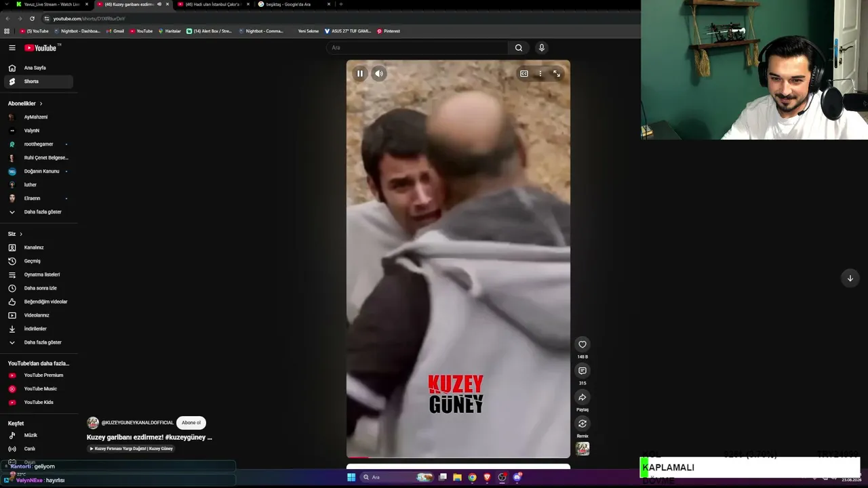
Task: Open Beğendiğim videolar liked videos
Action: [x=39, y=302]
